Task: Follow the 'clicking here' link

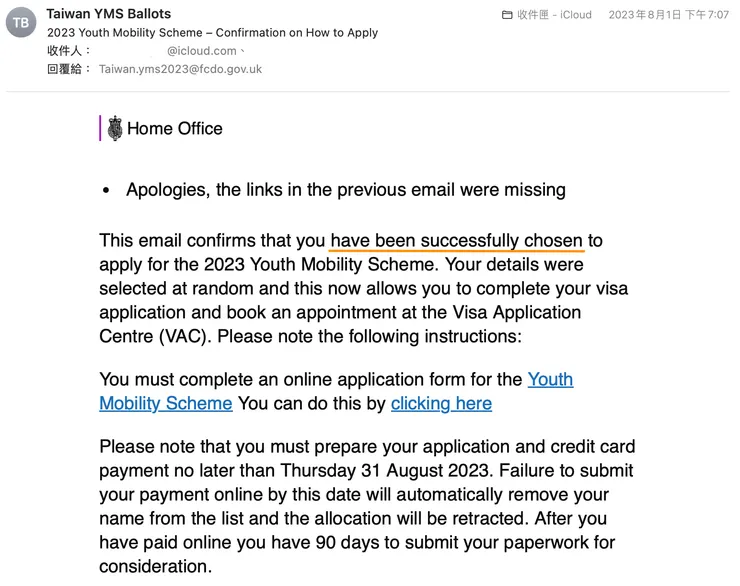Action: click(x=441, y=404)
